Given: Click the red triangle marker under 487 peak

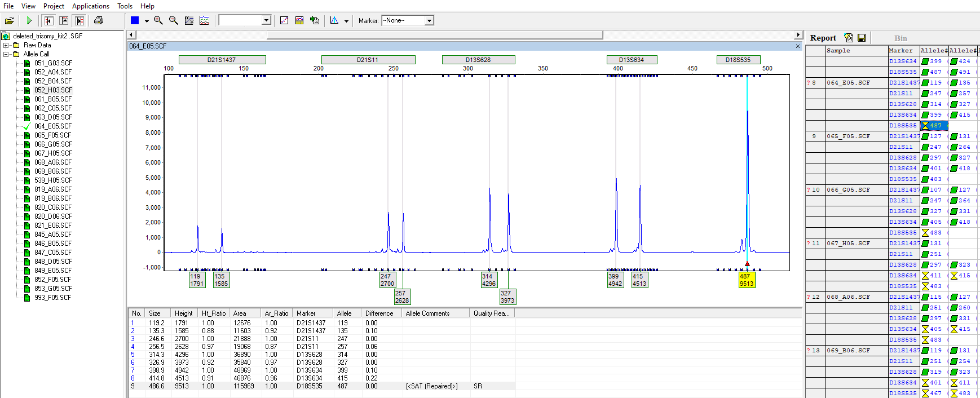Looking at the screenshot, I should (x=747, y=264).
